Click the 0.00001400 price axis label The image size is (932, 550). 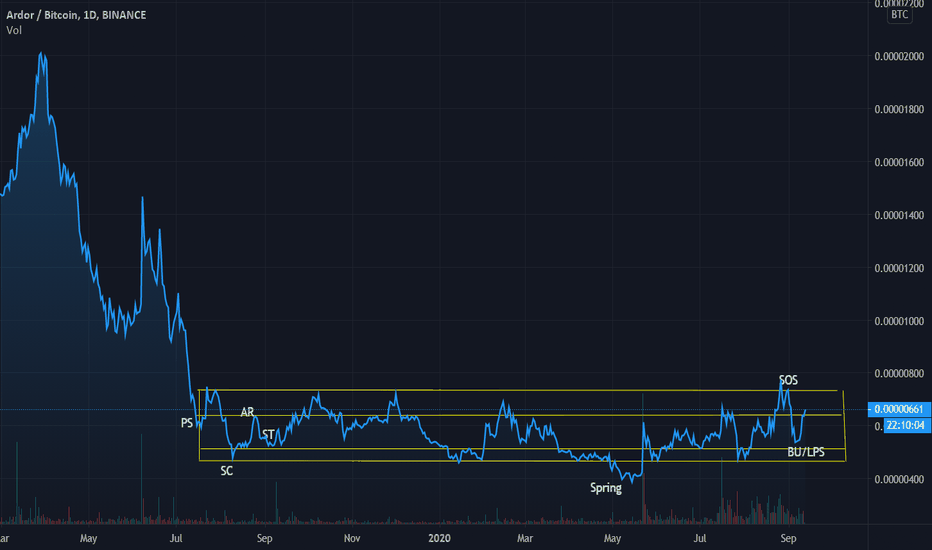click(x=899, y=215)
